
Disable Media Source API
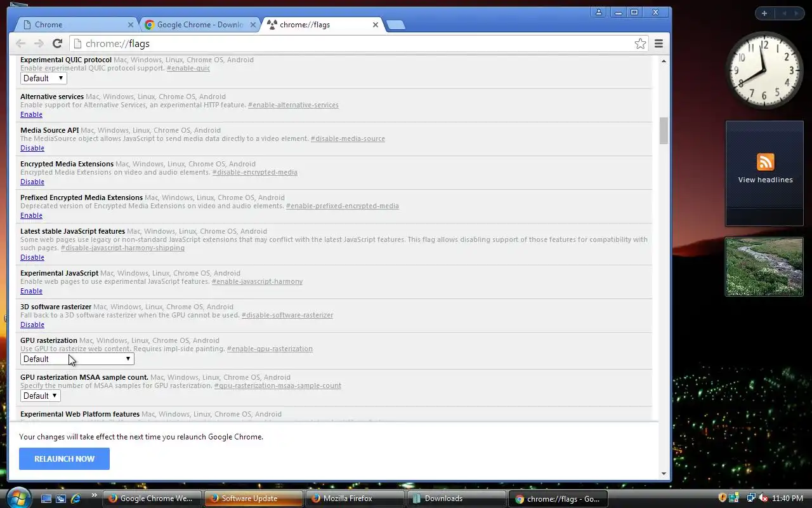(x=32, y=148)
